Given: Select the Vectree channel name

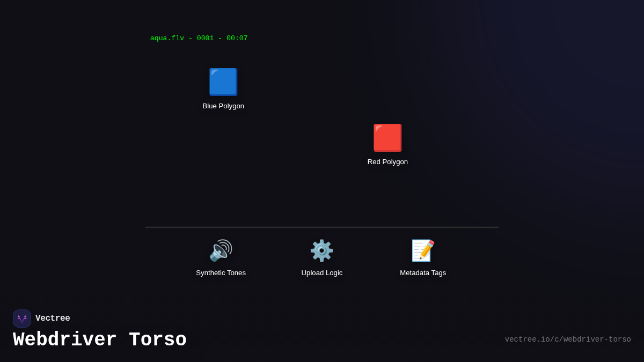Looking at the screenshot, I should point(53,318).
